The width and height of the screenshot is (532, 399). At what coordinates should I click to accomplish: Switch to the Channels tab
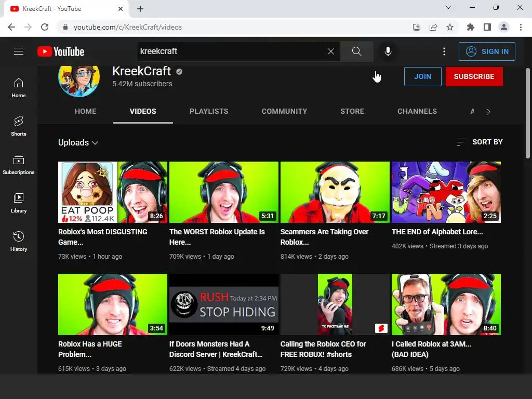417,111
